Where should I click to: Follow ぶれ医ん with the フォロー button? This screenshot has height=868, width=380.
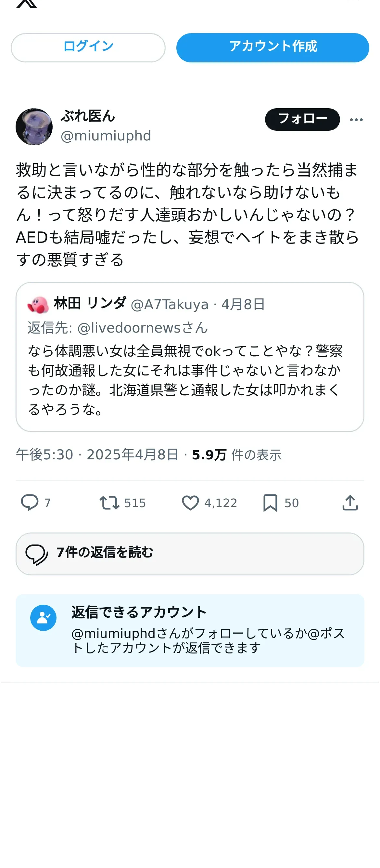pyautogui.click(x=302, y=119)
